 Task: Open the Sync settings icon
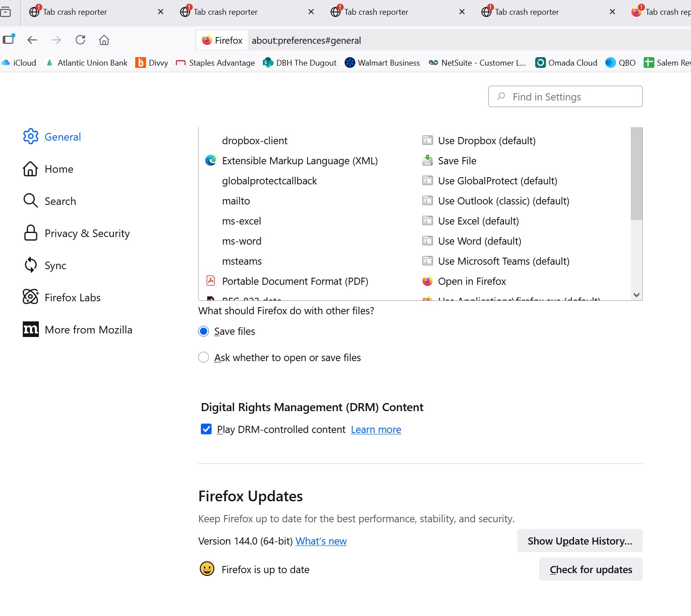tap(30, 265)
